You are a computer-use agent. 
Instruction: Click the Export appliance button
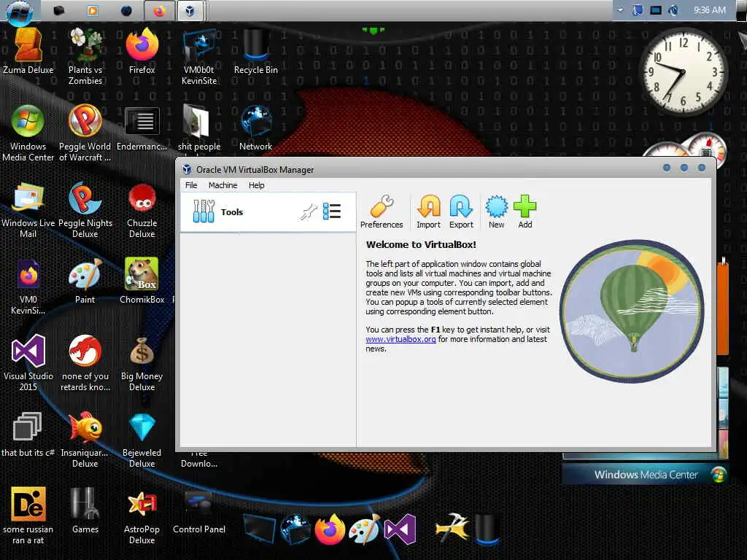point(461,211)
